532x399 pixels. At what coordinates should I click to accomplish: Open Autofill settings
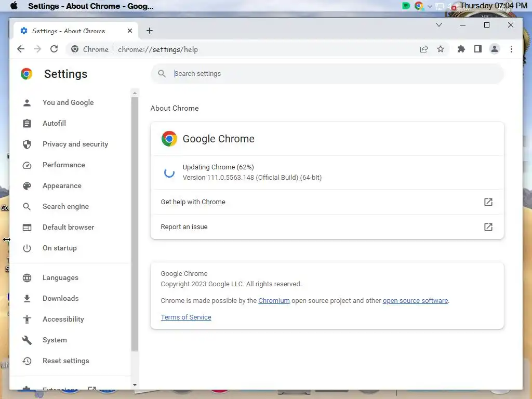pyautogui.click(x=54, y=124)
